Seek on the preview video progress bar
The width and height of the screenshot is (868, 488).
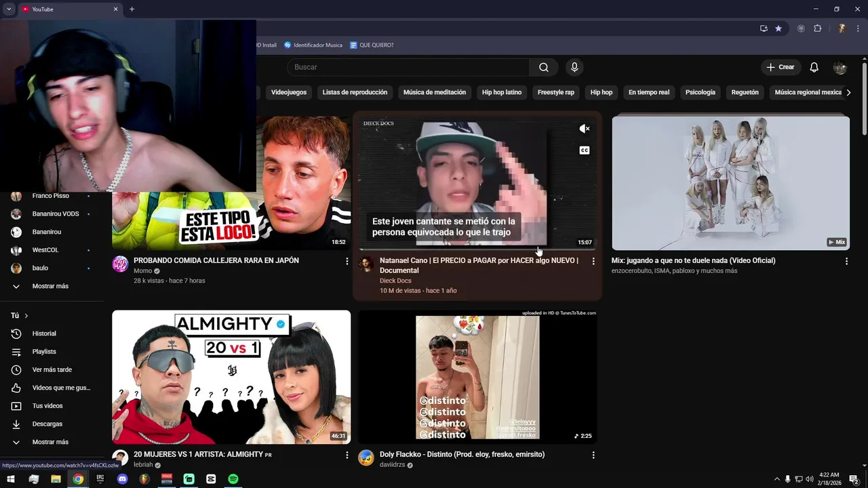[477, 249]
